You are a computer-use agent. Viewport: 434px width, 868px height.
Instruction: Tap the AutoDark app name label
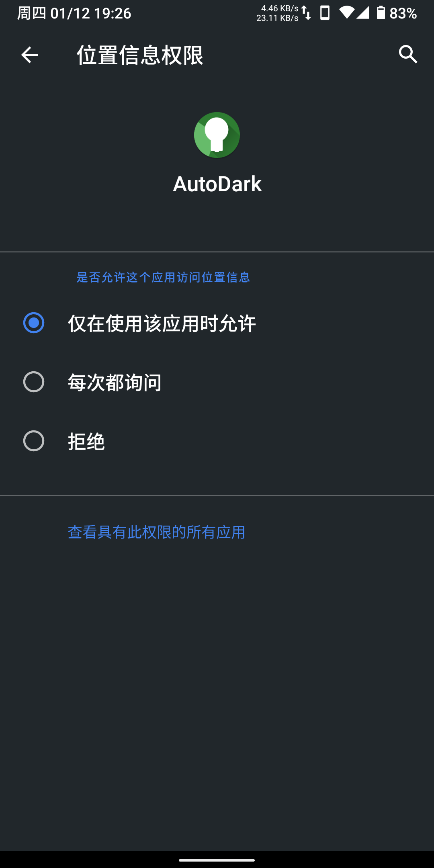(x=217, y=184)
